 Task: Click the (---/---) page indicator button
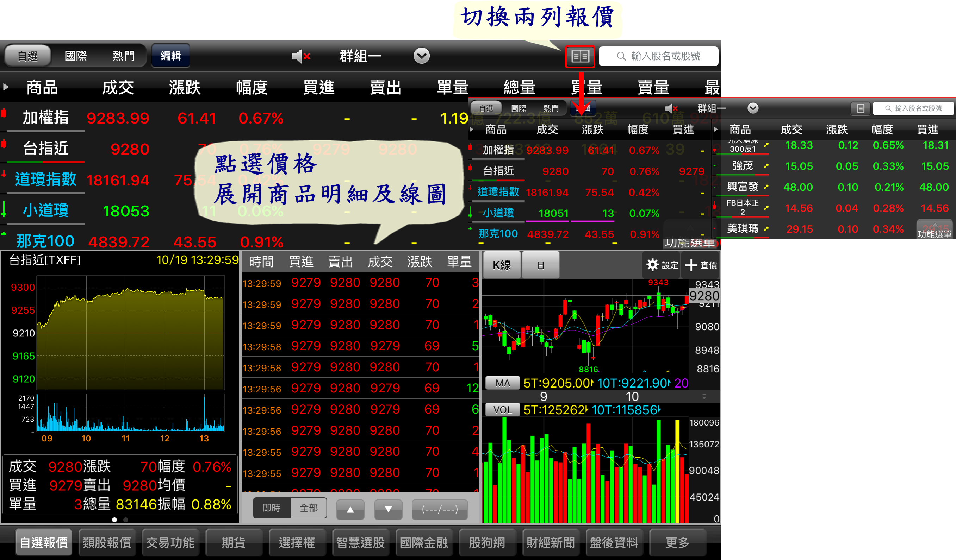coord(440,509)
